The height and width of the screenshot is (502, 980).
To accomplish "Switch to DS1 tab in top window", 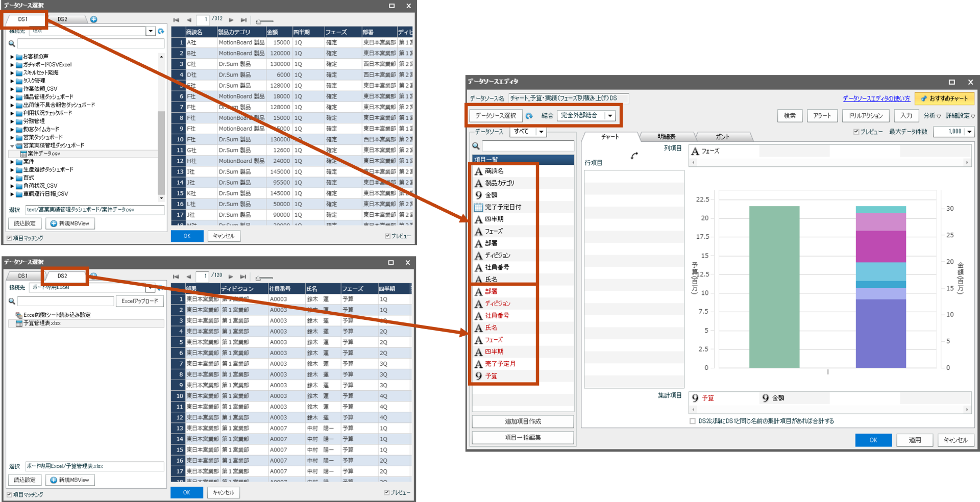I will pos(23,19).
